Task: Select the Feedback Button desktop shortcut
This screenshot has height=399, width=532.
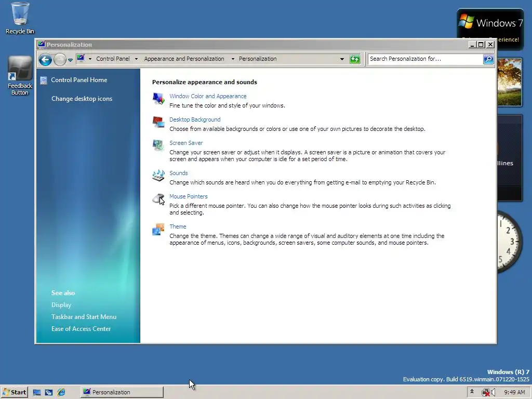Action: point(20,76)
